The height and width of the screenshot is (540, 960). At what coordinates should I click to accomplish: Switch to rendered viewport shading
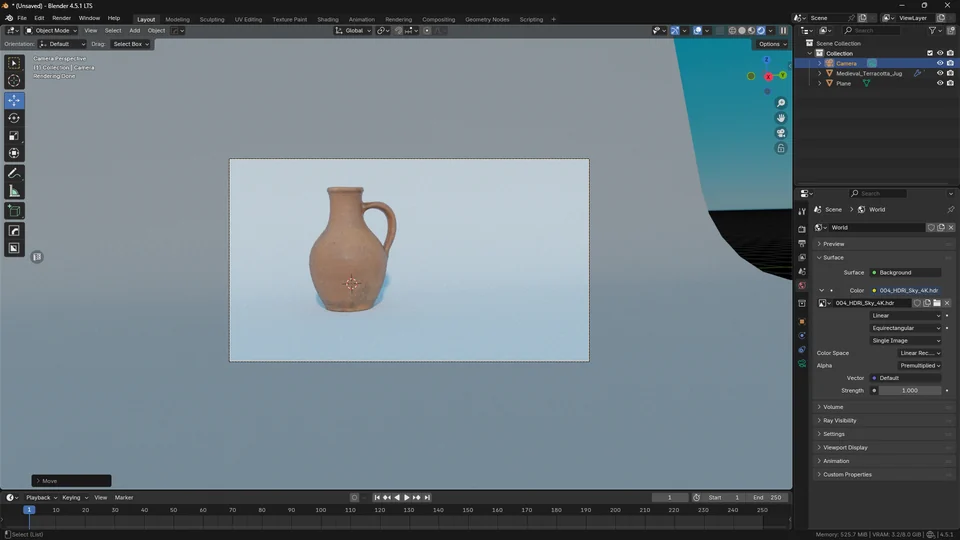click(x=762, y=31)
